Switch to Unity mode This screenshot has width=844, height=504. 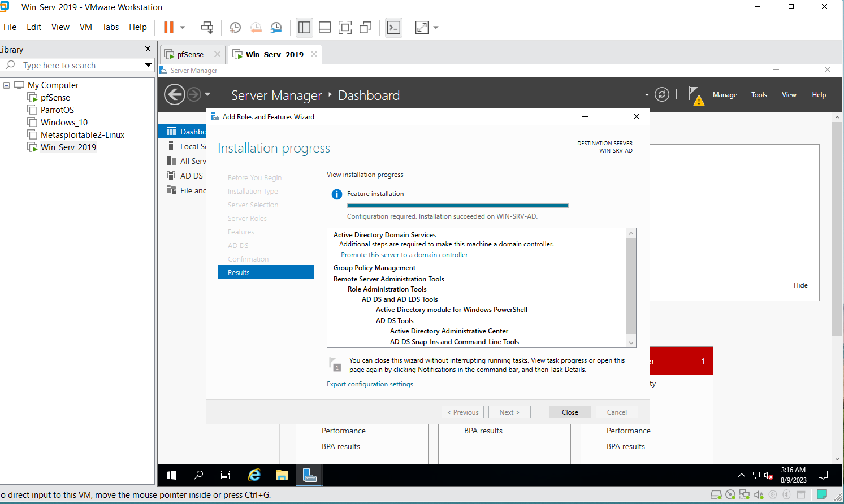pyautogui.click(x=366, y=27)
